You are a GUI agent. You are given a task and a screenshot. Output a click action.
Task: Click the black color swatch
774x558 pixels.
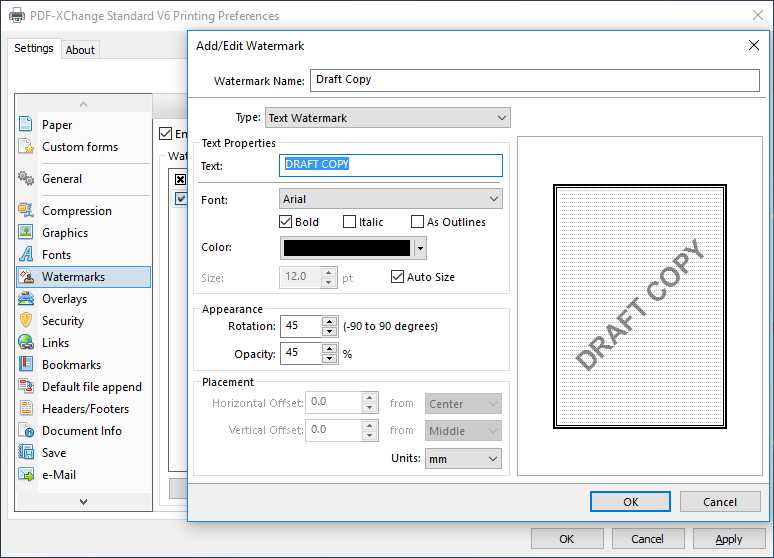(347, 248)
